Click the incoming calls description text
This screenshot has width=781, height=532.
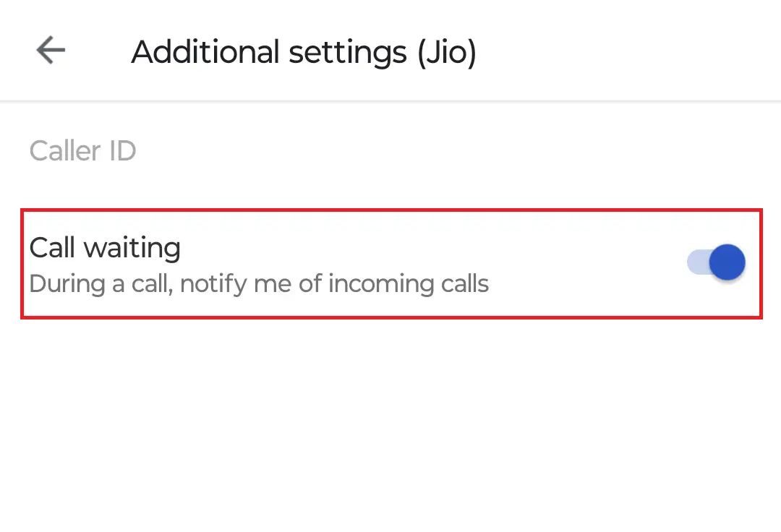[259, 283]
